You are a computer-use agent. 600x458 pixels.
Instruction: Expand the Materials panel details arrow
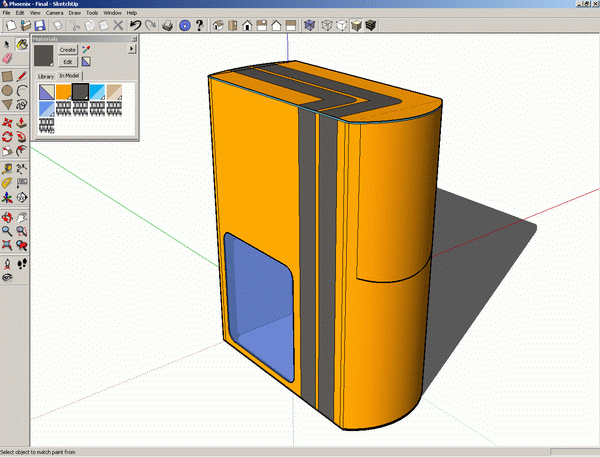click(131, 48)
